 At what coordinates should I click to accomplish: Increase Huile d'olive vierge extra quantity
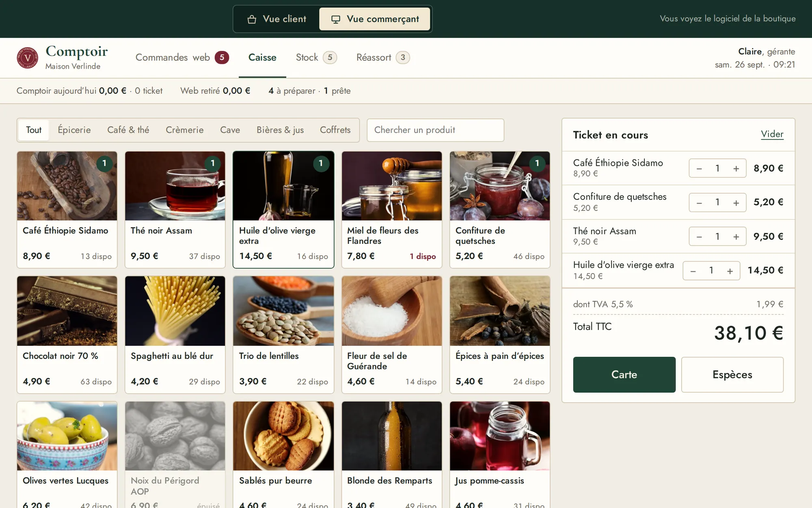(x=730, y=271)
